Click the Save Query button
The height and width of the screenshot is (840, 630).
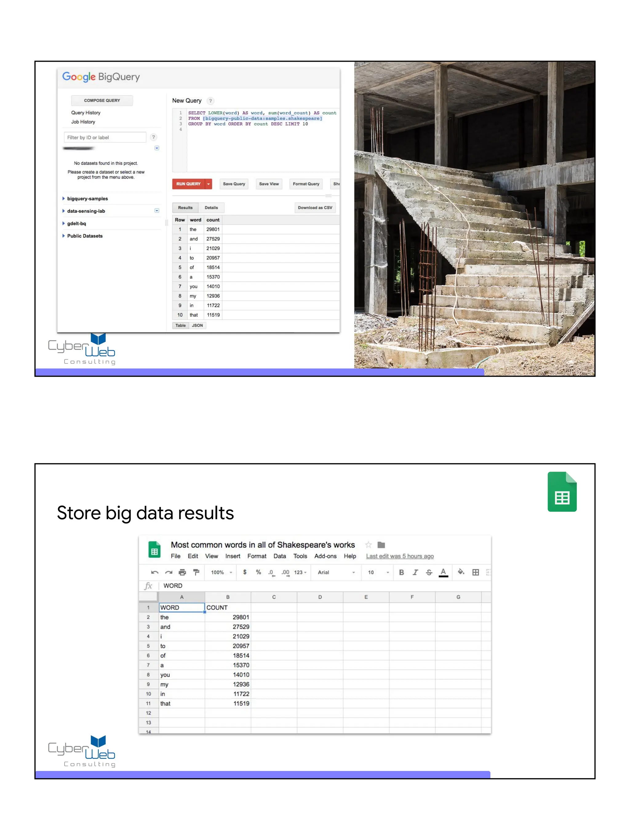point(234,184)
